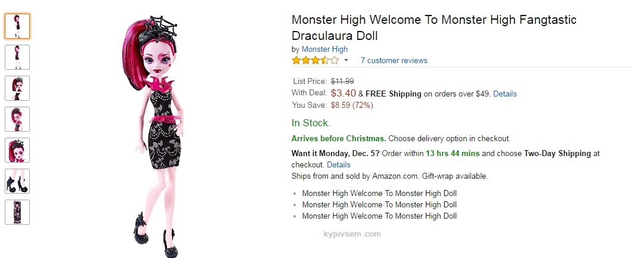Expand the rating breakdown dropdown arrow
Viewport: 644px width, 258px height.
[346, 61]
